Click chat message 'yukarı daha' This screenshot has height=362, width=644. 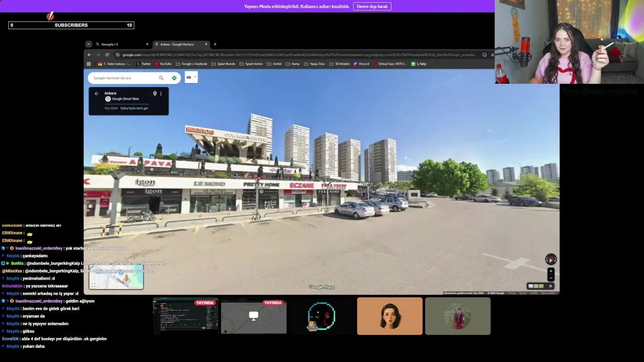[x=34, y=346]
